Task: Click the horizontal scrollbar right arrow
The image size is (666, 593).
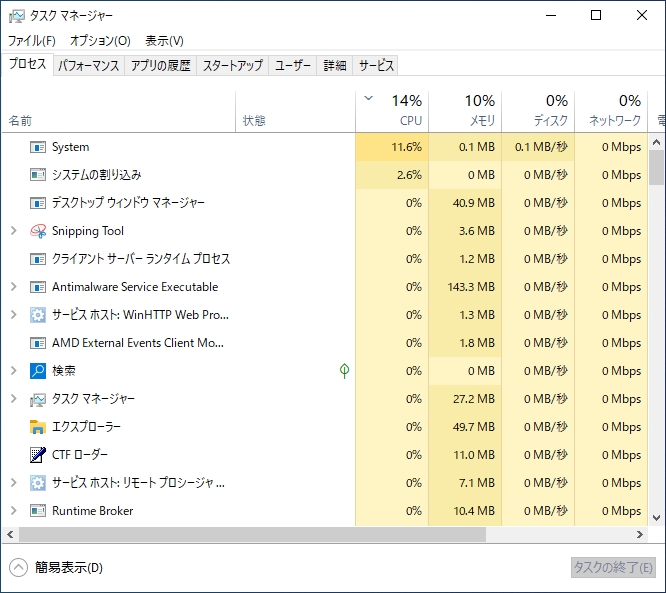Action: tap(640, 534)
